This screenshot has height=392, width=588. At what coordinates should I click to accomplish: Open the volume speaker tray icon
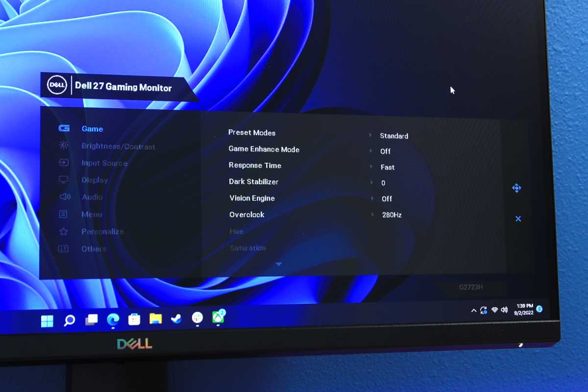point(504,310)
